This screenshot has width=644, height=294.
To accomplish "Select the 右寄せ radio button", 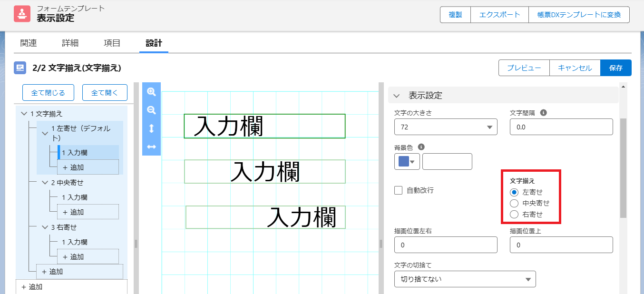I will tap(514, 214).
